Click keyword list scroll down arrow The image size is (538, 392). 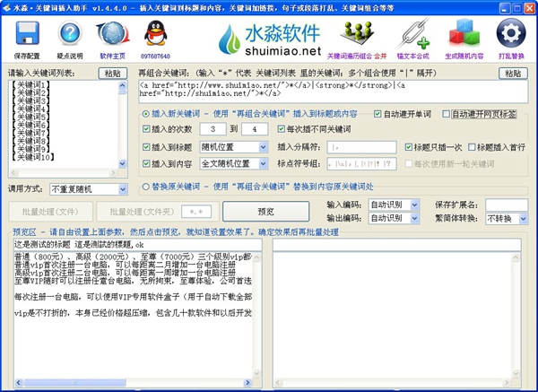123,164
